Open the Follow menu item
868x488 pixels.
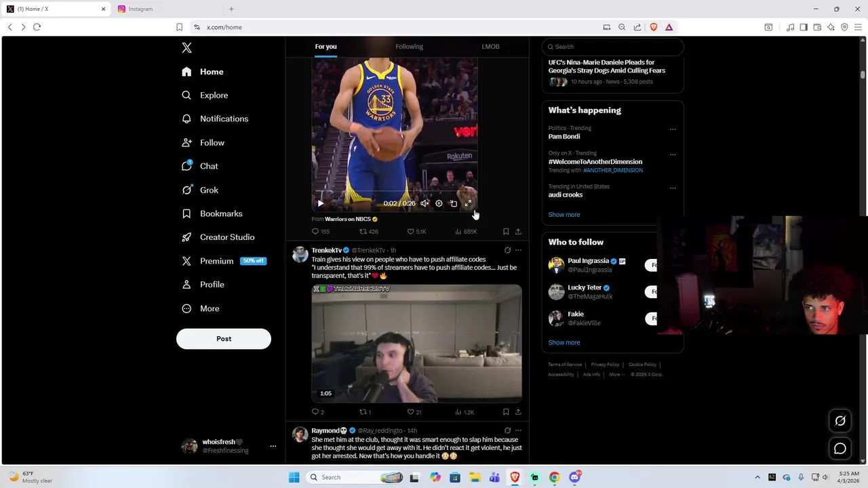pos(203,142)
